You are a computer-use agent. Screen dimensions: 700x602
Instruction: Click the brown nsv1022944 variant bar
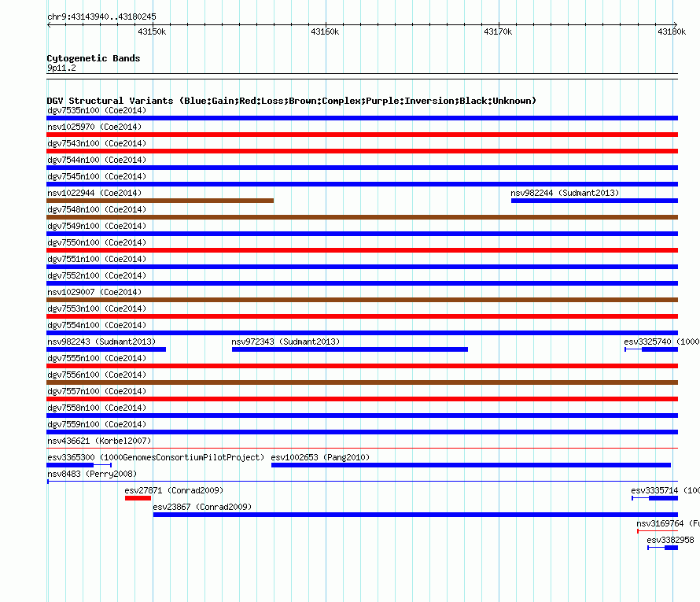click(x=160, y=201)
